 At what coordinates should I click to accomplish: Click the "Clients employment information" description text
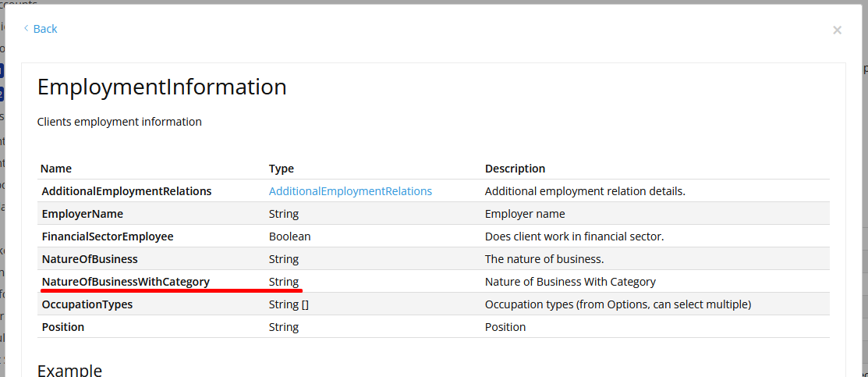click(x=119, y=122)
